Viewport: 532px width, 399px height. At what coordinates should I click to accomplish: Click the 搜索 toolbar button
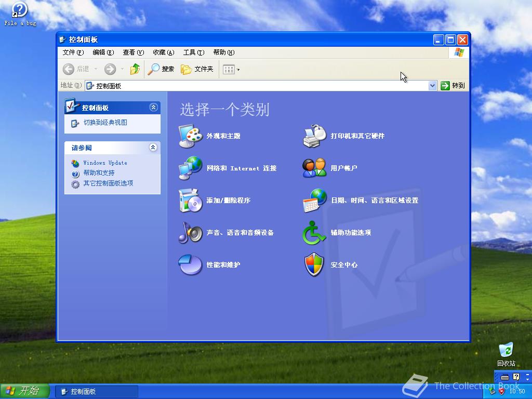point(161,69)
